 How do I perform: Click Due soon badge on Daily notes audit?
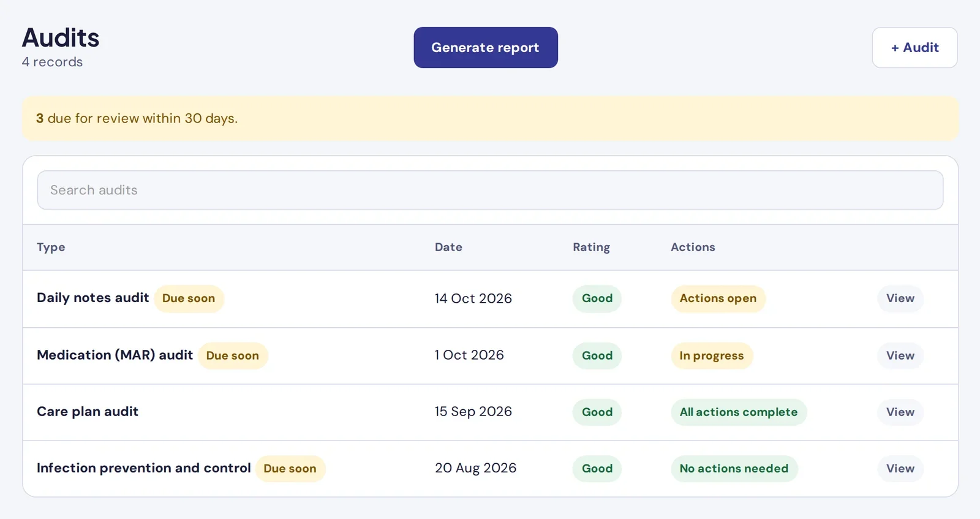(189, 298)
